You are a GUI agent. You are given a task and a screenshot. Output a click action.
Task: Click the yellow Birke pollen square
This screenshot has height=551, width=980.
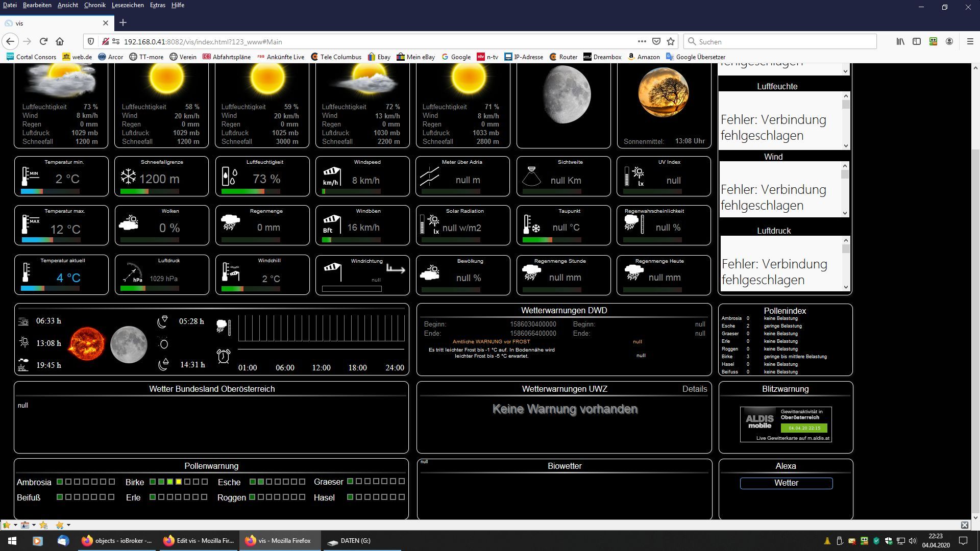pyautogui.click(x=179, y=482)
